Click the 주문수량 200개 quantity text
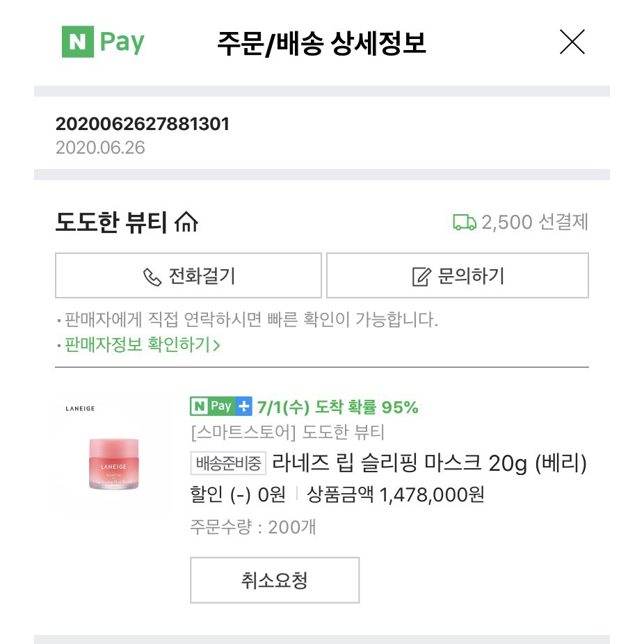644x644 pixels. [252, 527]
